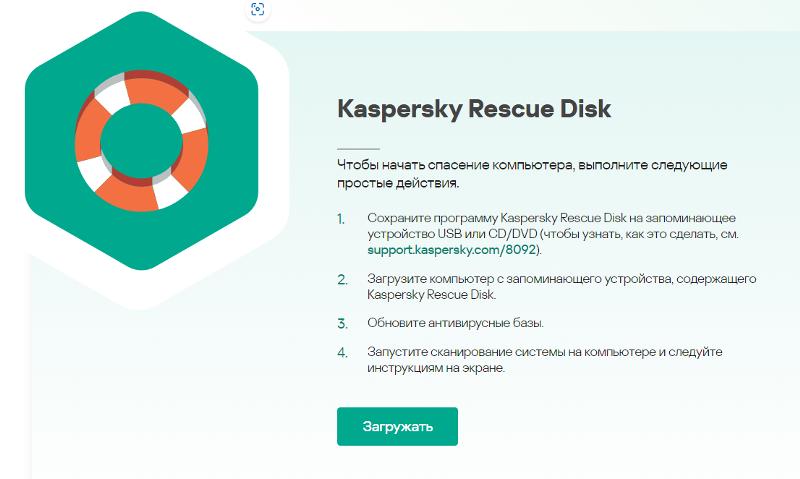Click the intro sentence starting with Чтобы начать спасение
Viewport: 800px width, 479px height.
[x=532, y=174]
